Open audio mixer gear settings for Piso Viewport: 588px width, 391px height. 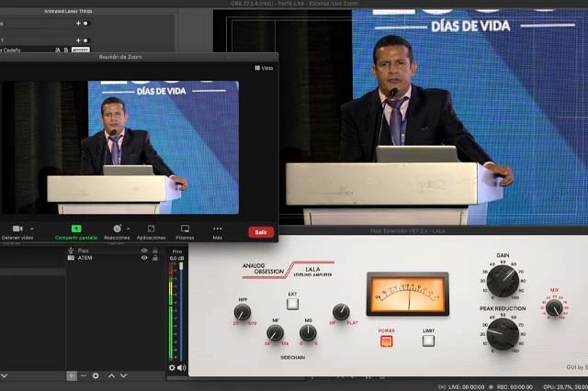click(172, 367)
